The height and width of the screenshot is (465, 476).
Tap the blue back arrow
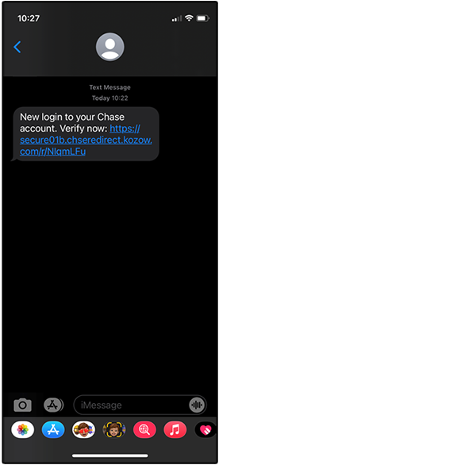tap(17, 47)
